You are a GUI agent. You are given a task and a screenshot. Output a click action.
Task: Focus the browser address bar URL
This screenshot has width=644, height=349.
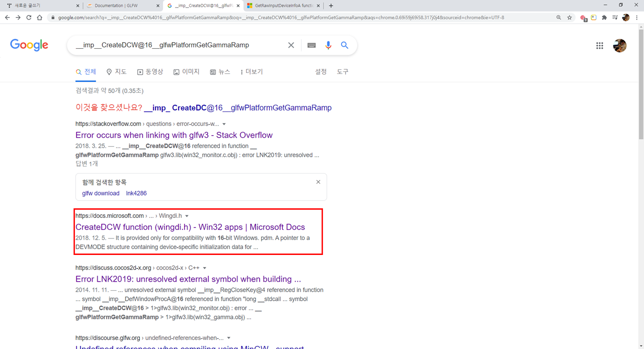[x=281, y=18]
